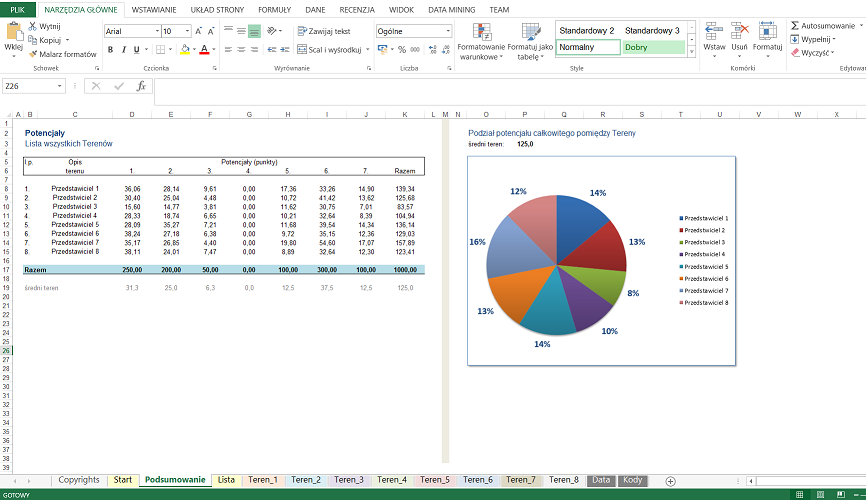866x500 pixels.
Task: Switch to the FORMUŁY ribbon tab
Action: click(274, 9)
